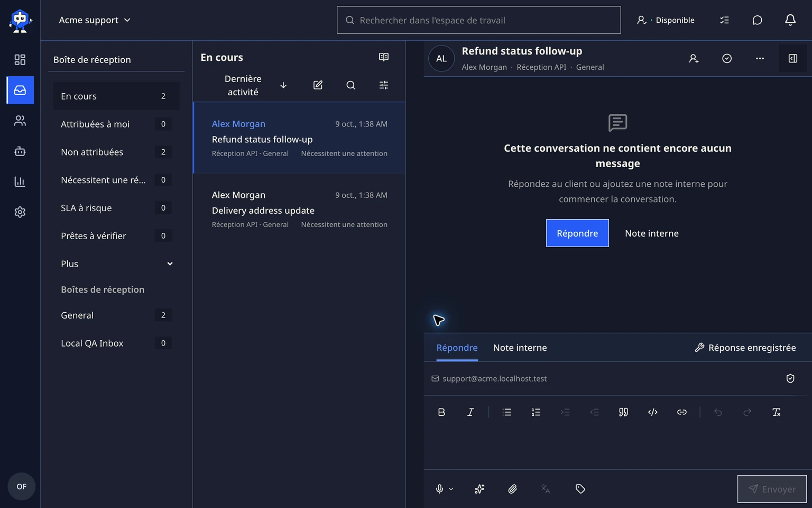Open the settings gear icon in sidebar
Viewport: 812px width, 508px height.
(20, 212)
